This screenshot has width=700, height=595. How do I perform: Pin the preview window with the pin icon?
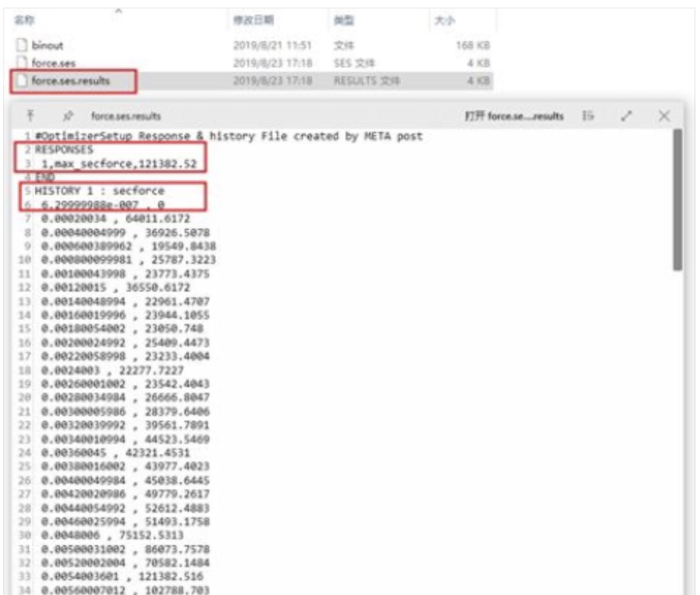(x=67, y=116)
